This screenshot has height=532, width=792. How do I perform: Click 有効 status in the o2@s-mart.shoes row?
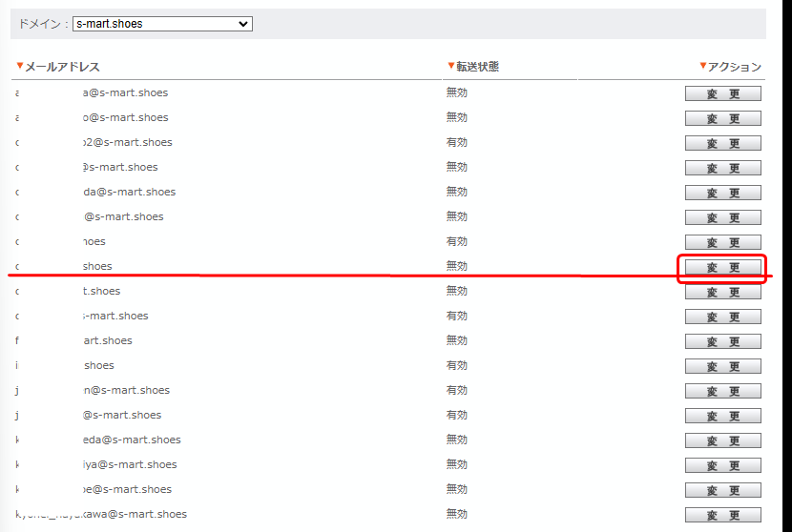click(457, 142)
